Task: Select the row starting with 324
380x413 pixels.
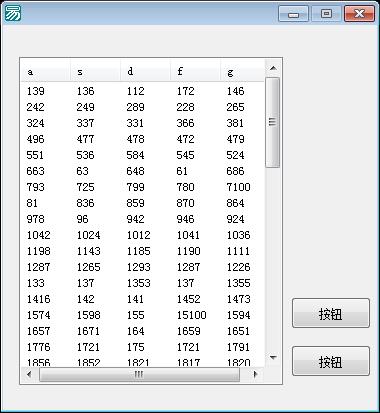Action: point(143,123)
